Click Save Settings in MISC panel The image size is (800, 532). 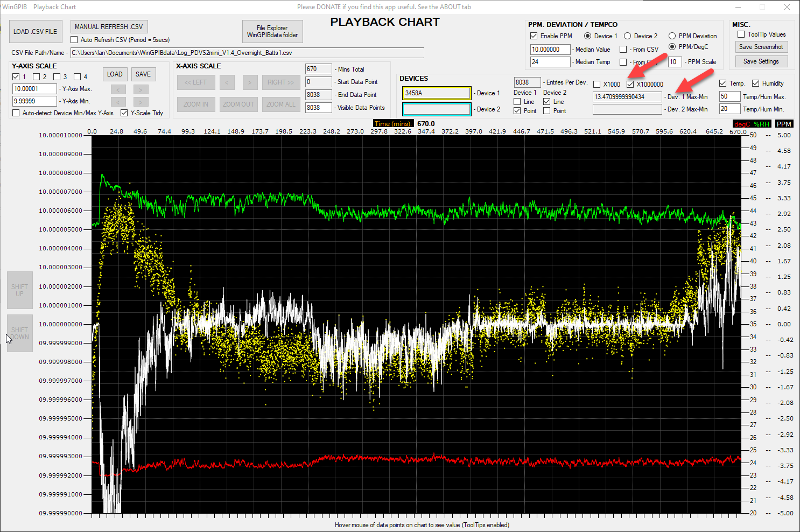click(x=761, y=61)
